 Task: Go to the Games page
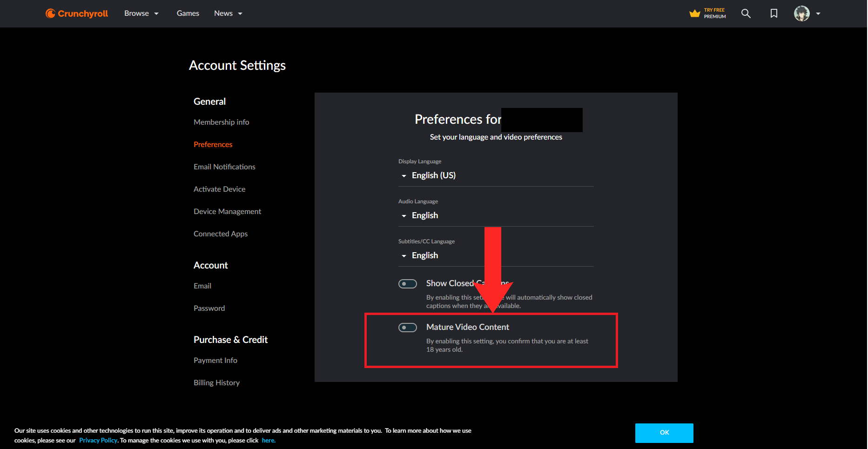pyautogui.click(x=188, y=13)
